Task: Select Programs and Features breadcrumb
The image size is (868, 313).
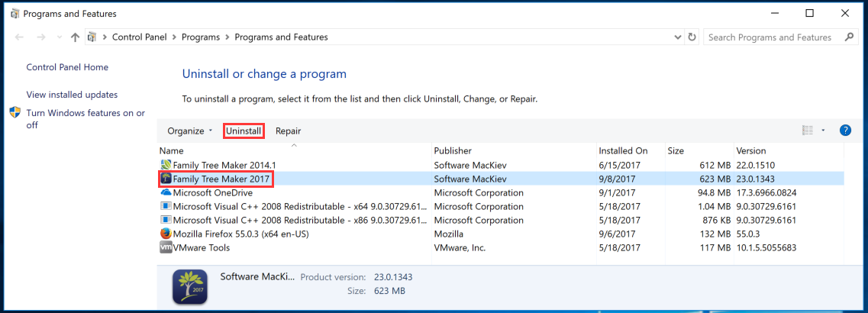Action: coord(281,37)
